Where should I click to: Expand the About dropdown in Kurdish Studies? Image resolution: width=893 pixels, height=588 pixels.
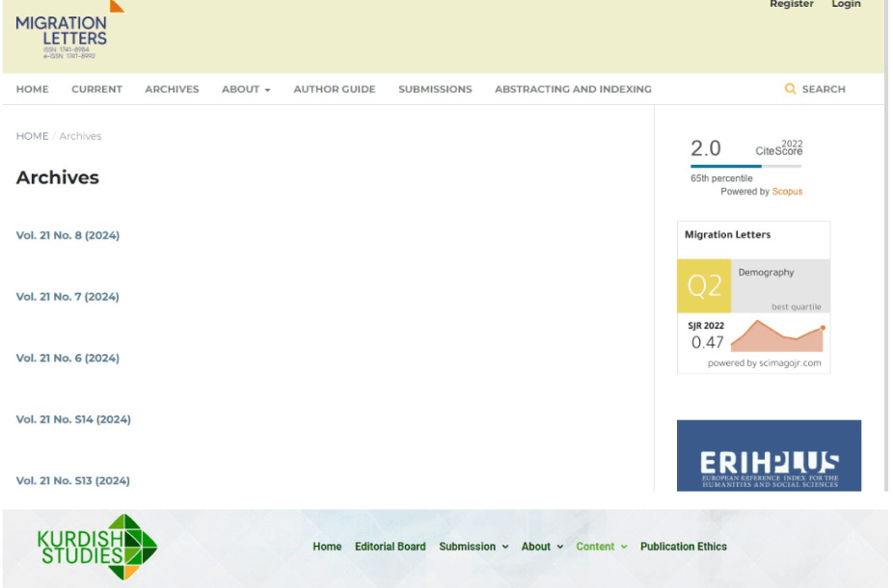(542, 547)
